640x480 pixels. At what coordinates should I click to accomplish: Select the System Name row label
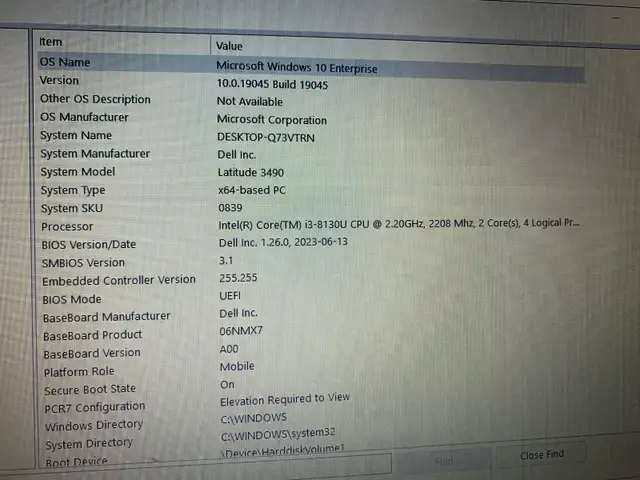click(x=76, y=136)
